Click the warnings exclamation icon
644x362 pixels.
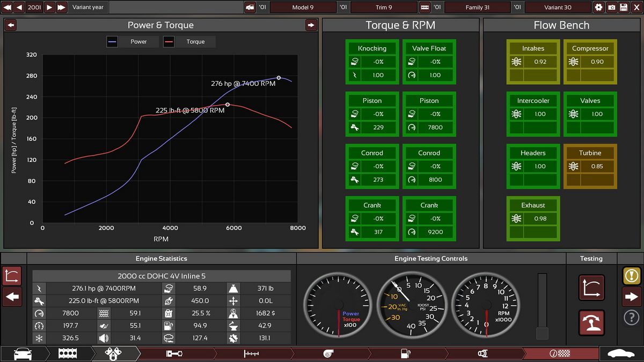631,276
